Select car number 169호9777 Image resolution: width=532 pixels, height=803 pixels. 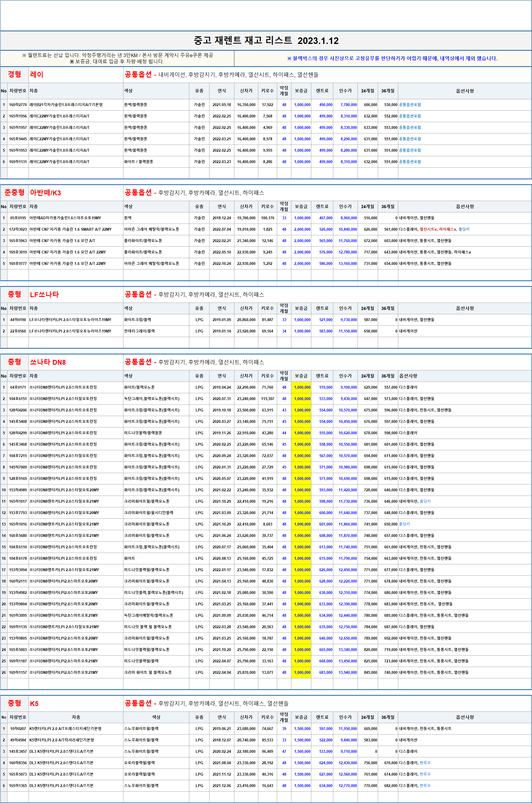point(18,263)
